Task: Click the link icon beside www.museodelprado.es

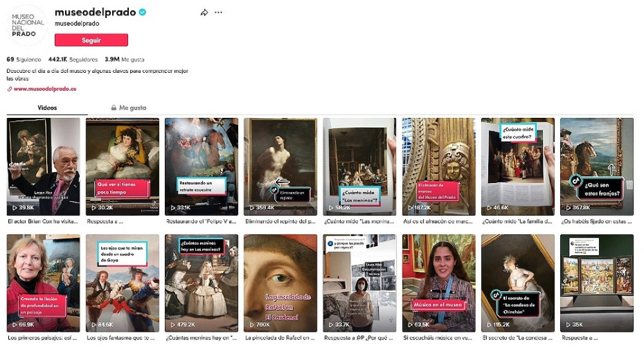Action: pos(10,89)
